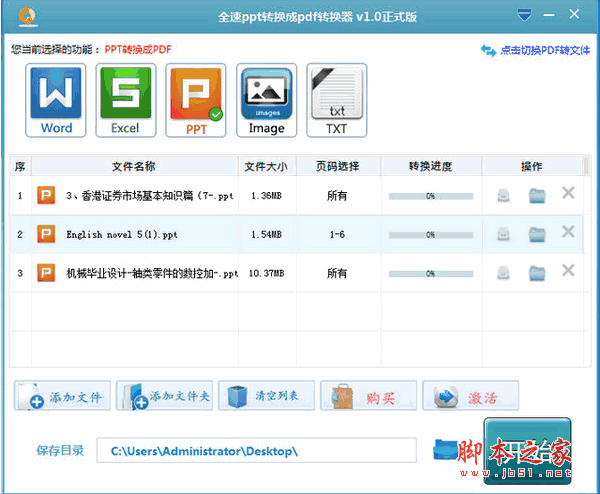Click the app logo in title bar
Image resolution: width=600 pixels, height=494 pixels.
(28, 16)
